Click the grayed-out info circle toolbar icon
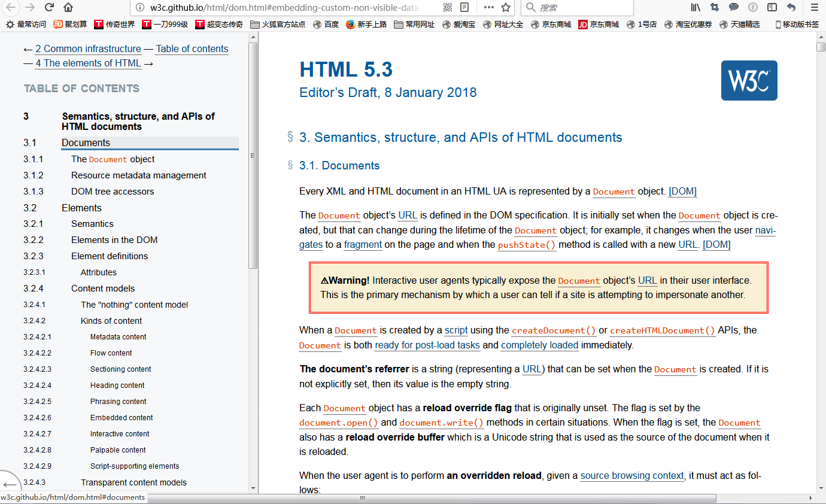The height and width of the screenshot is (504, 826). pos(753,7)
